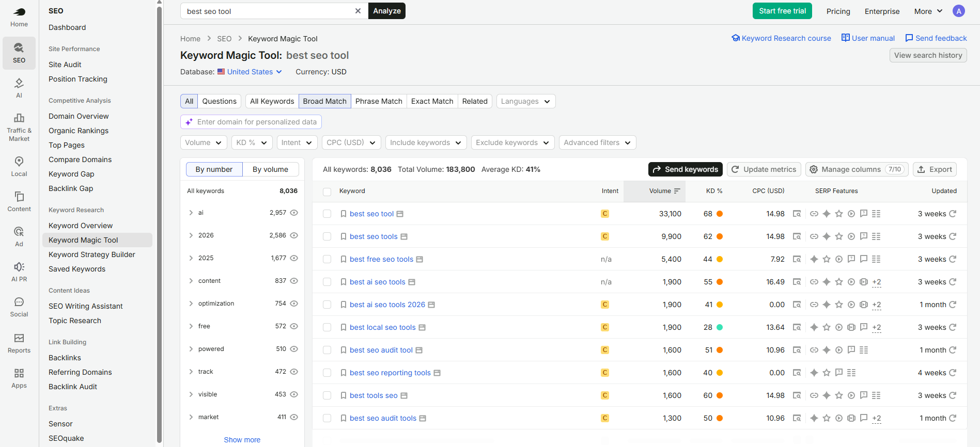Toggle visibility of the content keyword group
Image resolution: width=980 pixels, height=447 pixels.
click(x=294, y=281)
